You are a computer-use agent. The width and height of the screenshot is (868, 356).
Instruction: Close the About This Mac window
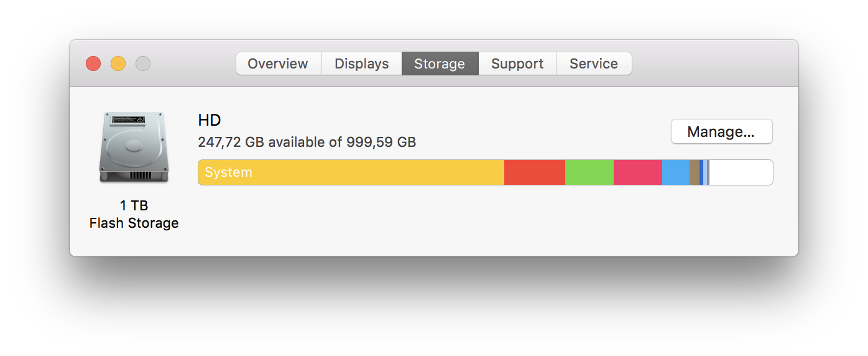93,63
